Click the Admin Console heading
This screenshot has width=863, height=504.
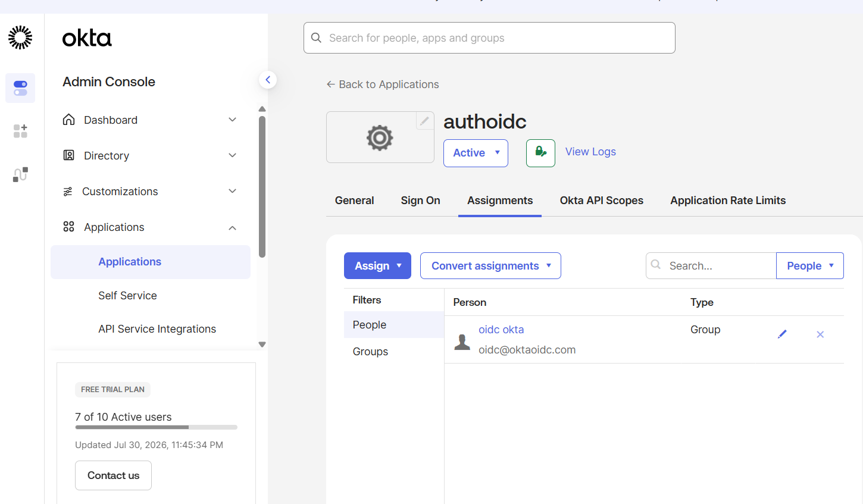[x=109, y=82]
